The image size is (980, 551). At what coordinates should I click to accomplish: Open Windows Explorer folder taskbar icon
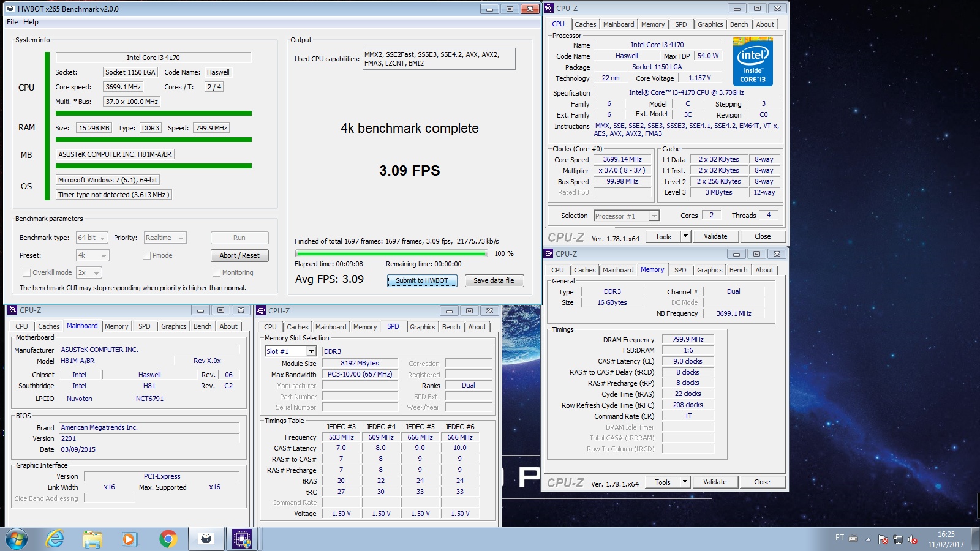92,539
